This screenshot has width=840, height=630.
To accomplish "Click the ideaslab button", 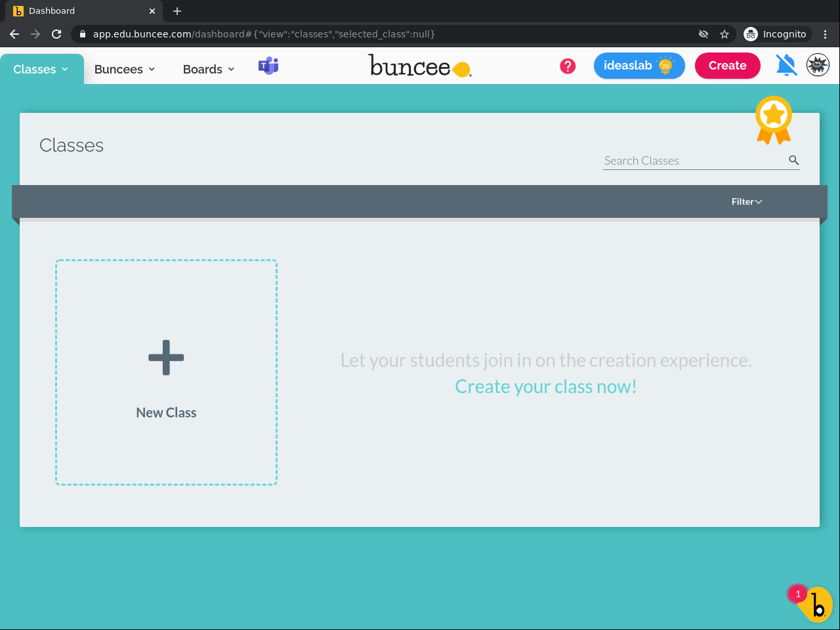I will (639, 66).
